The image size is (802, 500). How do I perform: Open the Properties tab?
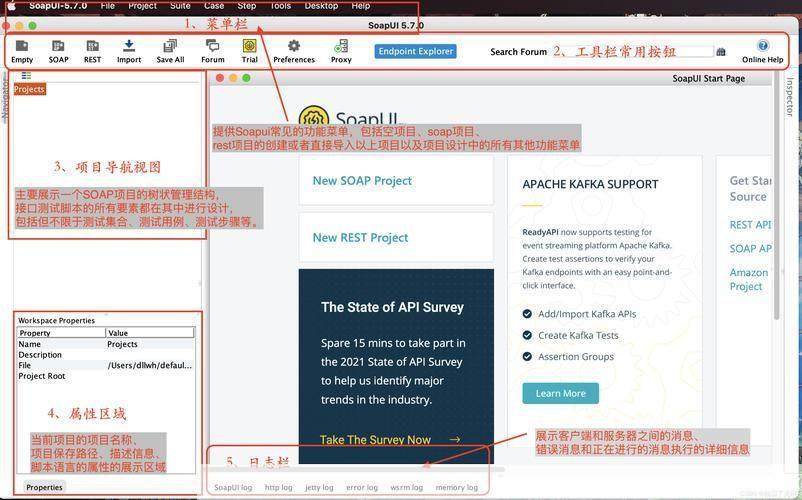[x=44, y=487]
